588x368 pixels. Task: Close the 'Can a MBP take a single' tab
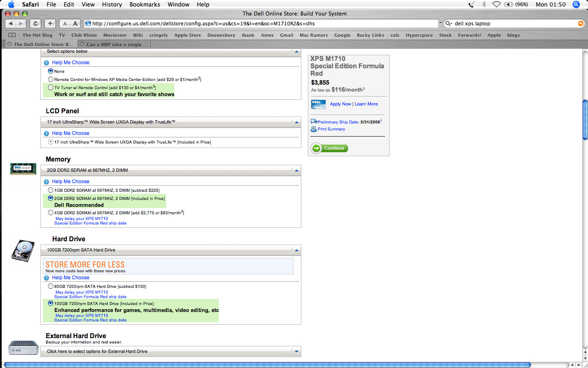point(82,44)
